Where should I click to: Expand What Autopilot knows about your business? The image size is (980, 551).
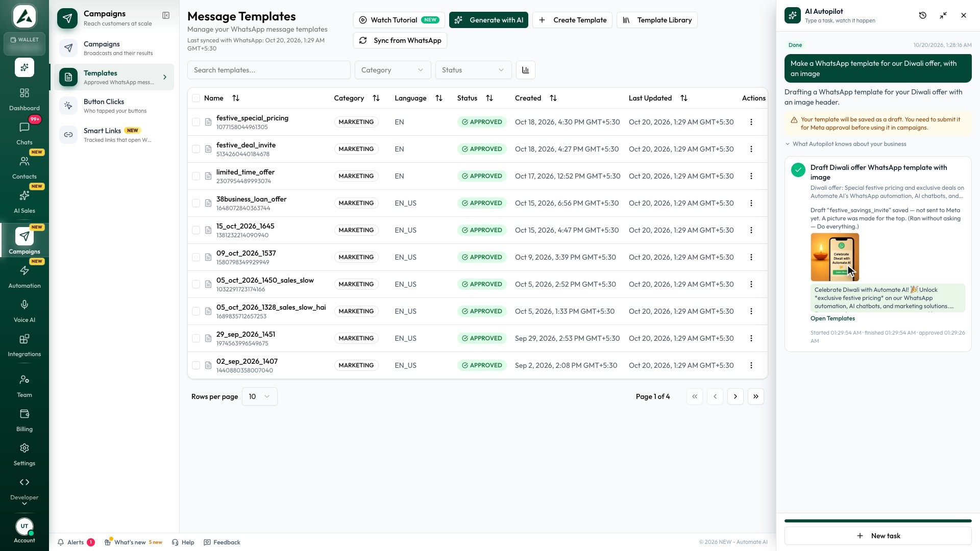tap(846, 144)
